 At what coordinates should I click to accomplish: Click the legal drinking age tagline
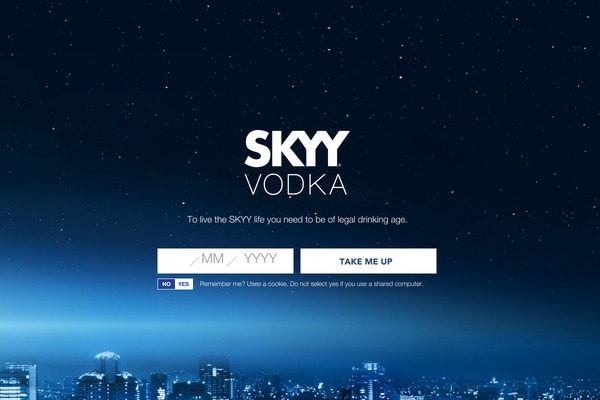[x=297, y=220]
